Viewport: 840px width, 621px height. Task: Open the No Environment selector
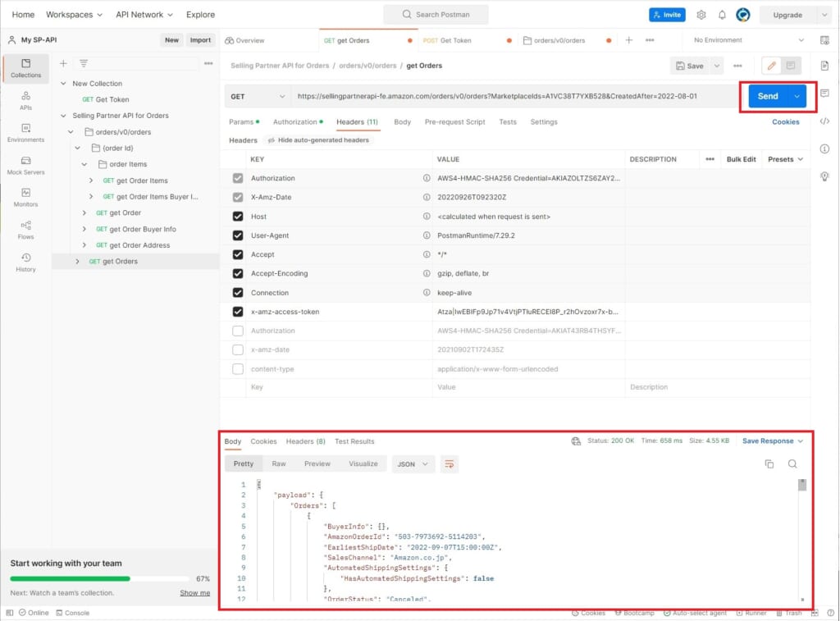748,40
